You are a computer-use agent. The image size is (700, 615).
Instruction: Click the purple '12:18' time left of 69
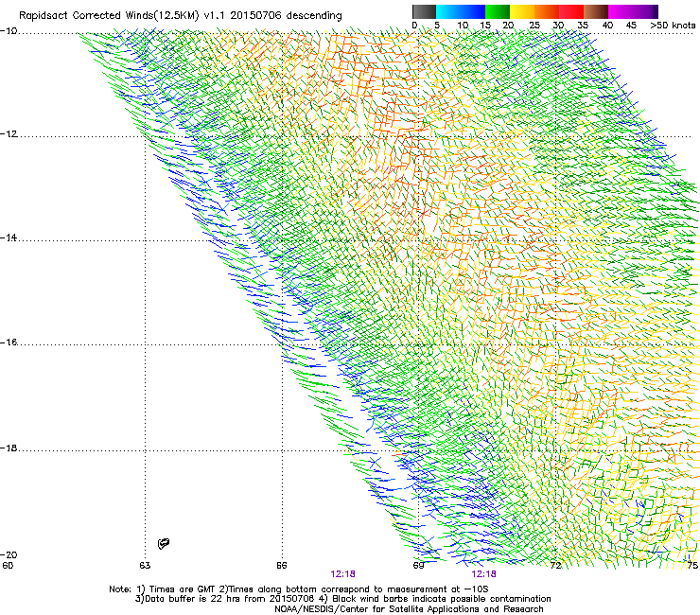[x=342, y=574]
